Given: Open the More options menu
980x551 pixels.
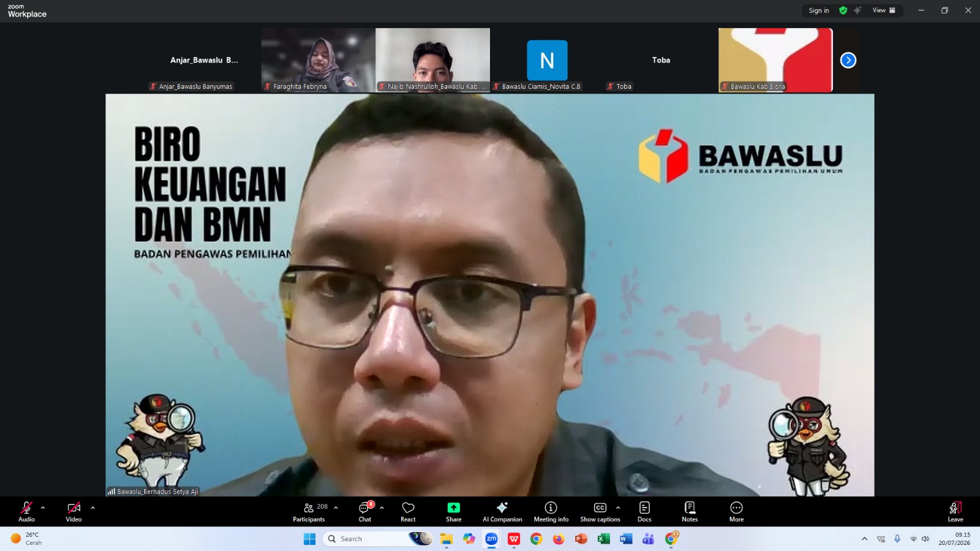Looking at the screenshot, I should 736,512.
